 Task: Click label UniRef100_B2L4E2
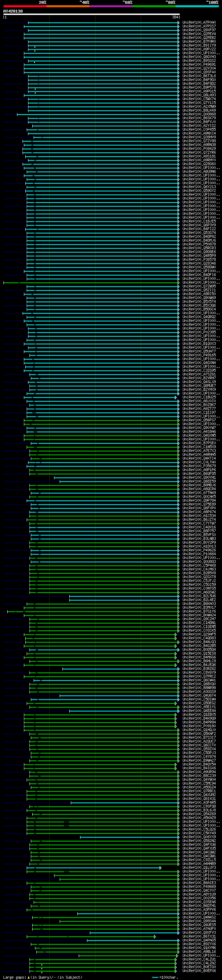click(x=199, y=600)
